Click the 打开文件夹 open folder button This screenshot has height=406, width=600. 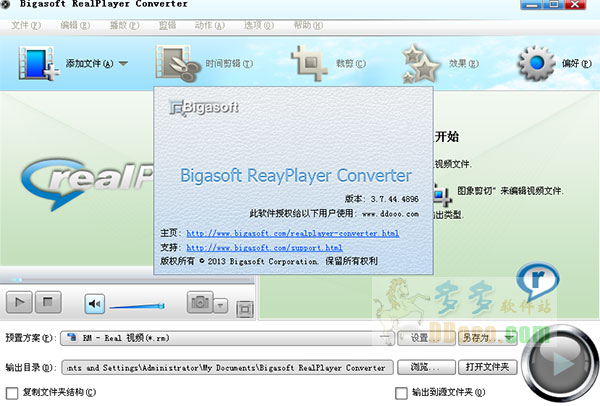click(488, 367)
